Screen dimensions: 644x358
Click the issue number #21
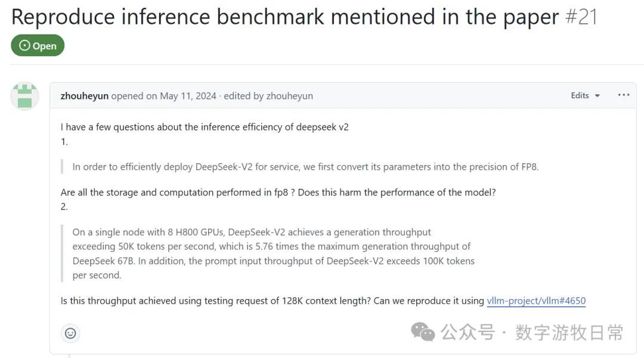pyautogui.click(x=580, y=17)
